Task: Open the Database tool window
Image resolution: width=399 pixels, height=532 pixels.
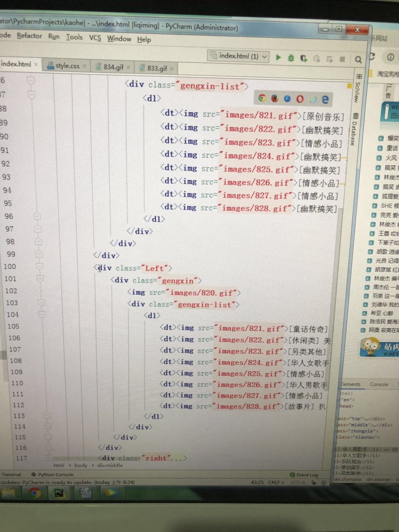Action: coord(354,130)
